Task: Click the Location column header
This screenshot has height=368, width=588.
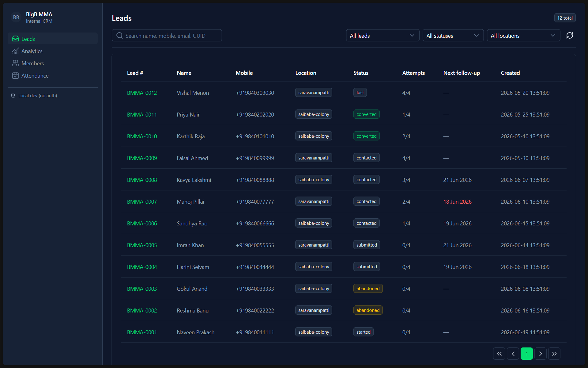Action: [x=306, y=73]
